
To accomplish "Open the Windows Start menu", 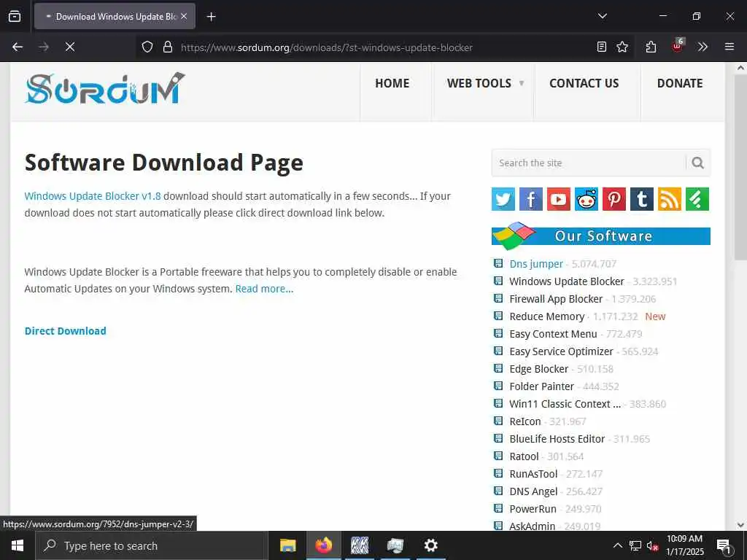I will tap(18, 545).
